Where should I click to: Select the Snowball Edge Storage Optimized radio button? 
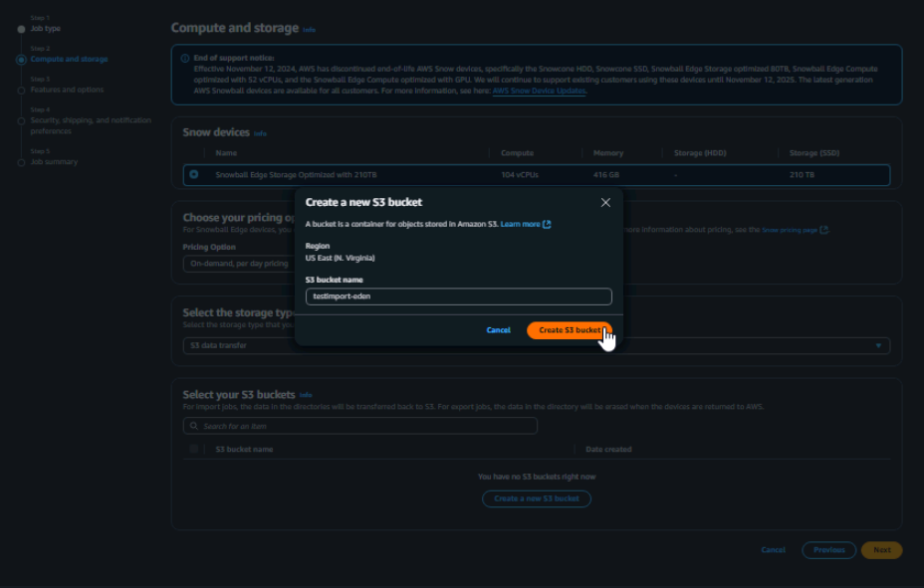pos(193,175)
